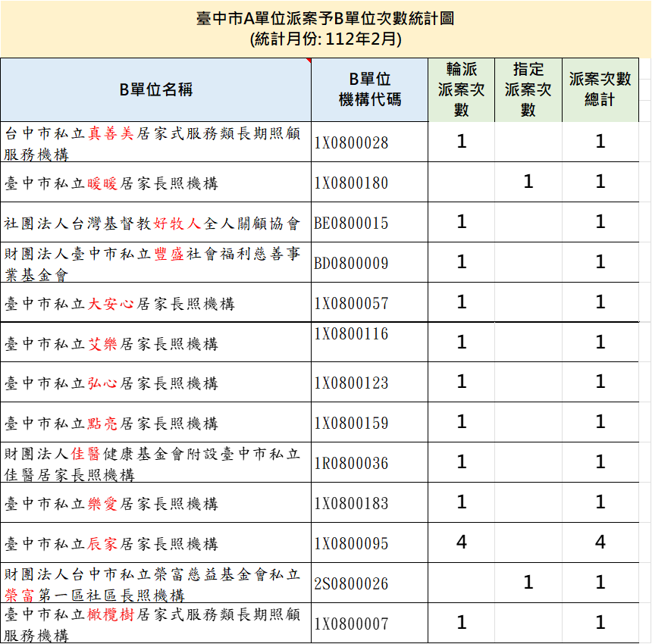Click the 樂愛居家長照機構 cell
652x644 pixels.
tap(156, 503)
